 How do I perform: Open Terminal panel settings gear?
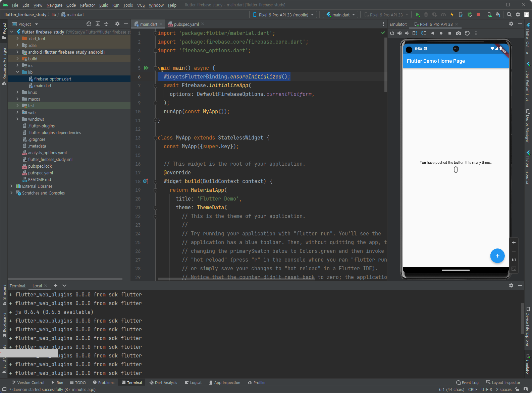point(511,285)
